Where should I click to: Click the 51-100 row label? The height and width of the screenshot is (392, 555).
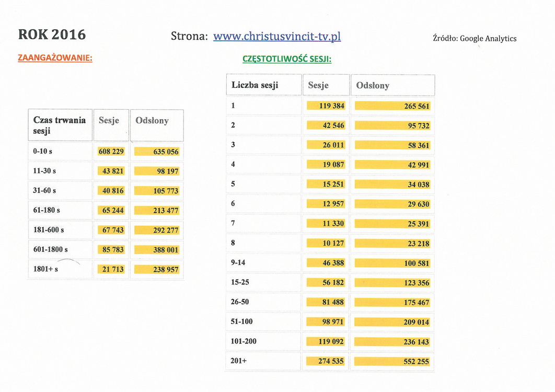(x=242, y=321)
